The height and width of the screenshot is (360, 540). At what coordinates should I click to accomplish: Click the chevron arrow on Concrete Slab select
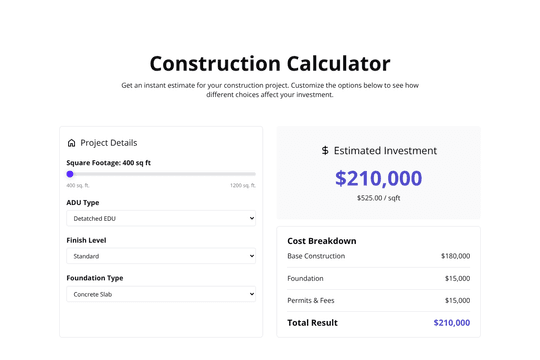click(252, 294)
